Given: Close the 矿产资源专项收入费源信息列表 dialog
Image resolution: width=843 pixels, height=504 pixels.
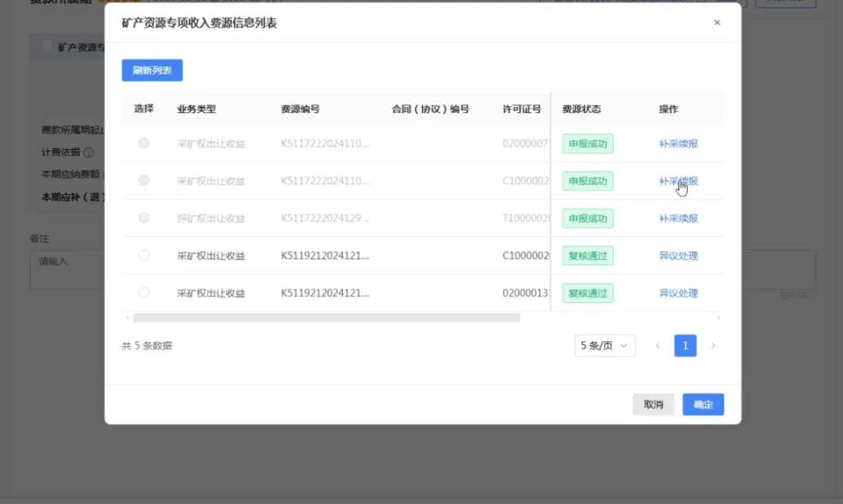Looking at the screenshot, I should coord(717,23).
